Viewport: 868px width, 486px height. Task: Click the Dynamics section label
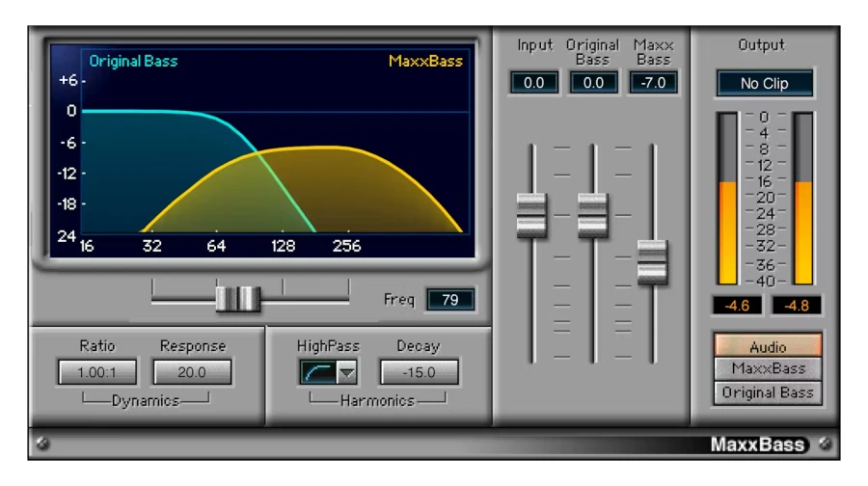[x=146, y=401]
